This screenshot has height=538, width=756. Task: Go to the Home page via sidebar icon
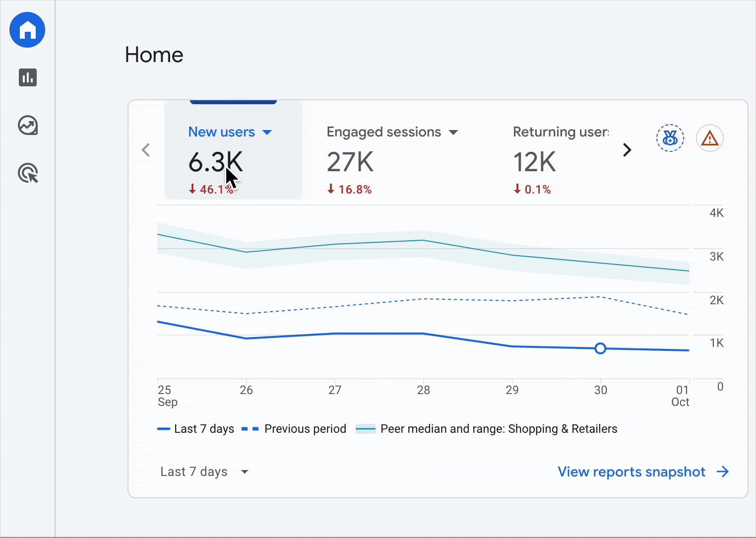tap(27, 30)
